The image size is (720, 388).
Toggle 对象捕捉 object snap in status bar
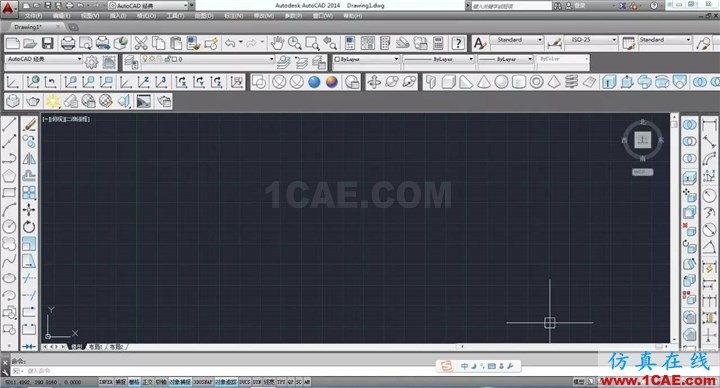180,382
